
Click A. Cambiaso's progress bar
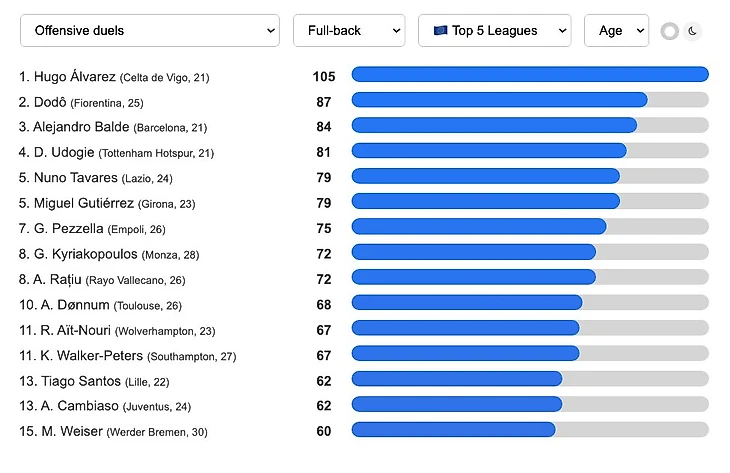coord(457,405)
